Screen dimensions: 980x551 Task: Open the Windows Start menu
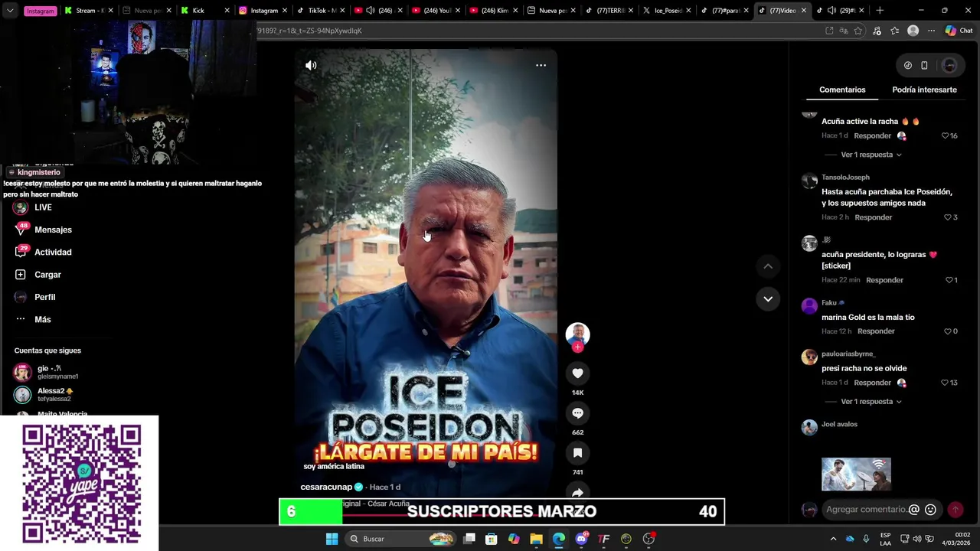click(332, 539)
